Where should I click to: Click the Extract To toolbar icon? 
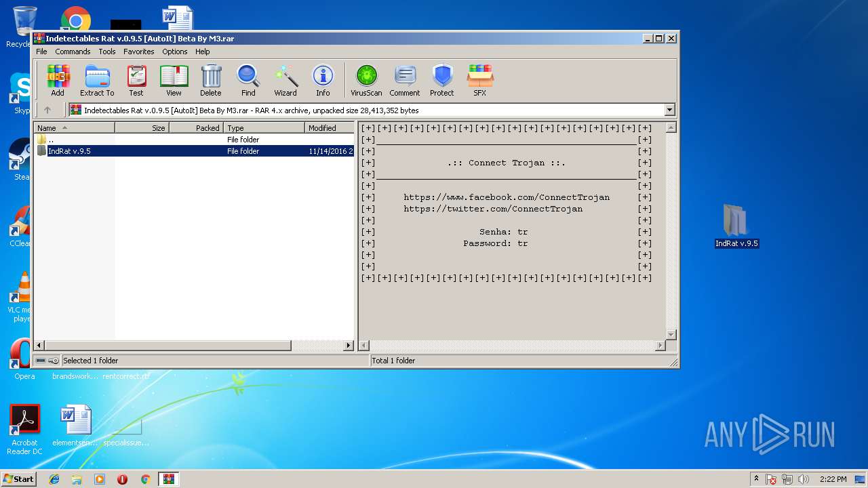tap(97, 81)
